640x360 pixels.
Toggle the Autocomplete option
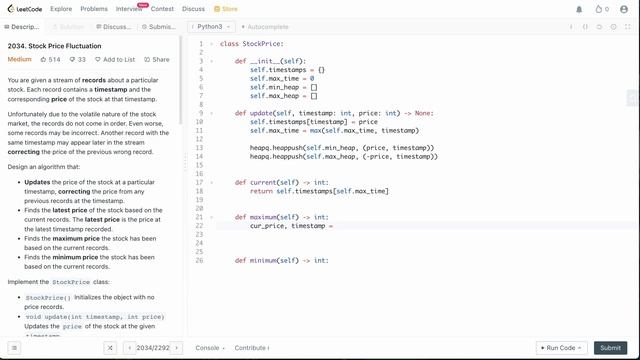(265, 27)
